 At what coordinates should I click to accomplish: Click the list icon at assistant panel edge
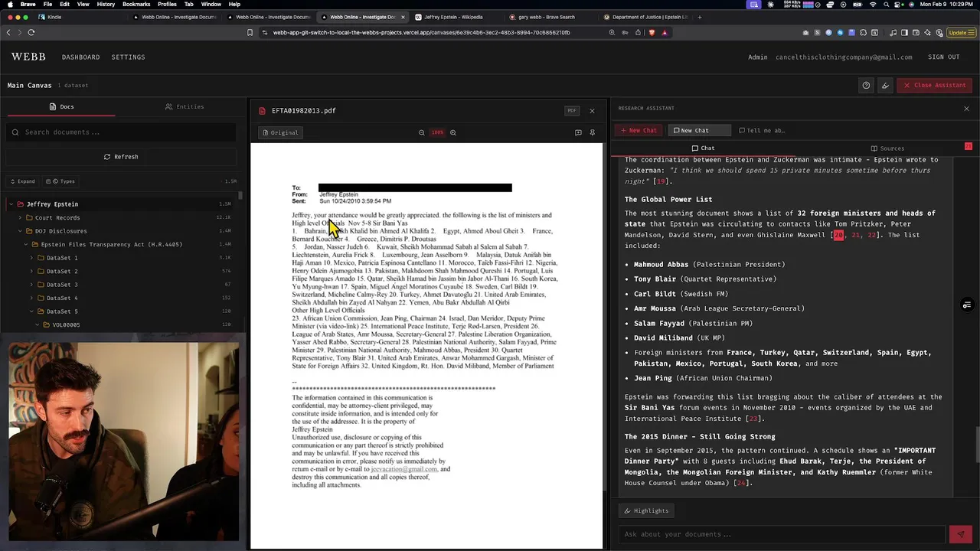(967, 305)
